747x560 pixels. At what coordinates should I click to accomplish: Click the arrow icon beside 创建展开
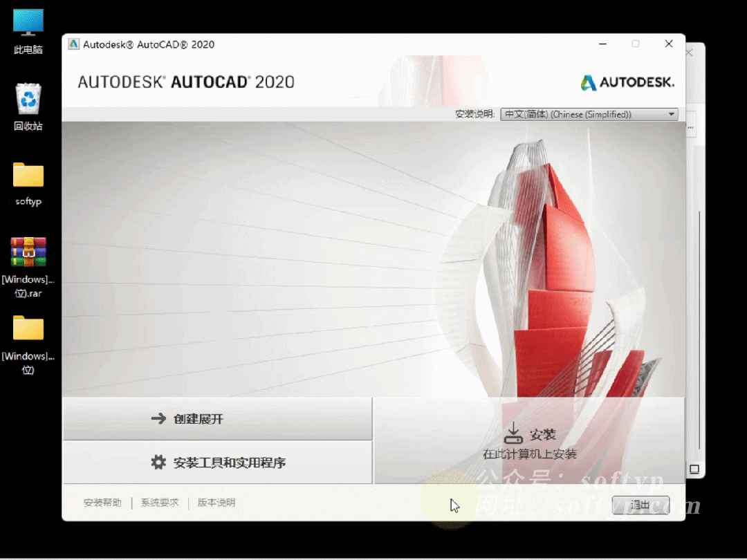coord(158,418)
